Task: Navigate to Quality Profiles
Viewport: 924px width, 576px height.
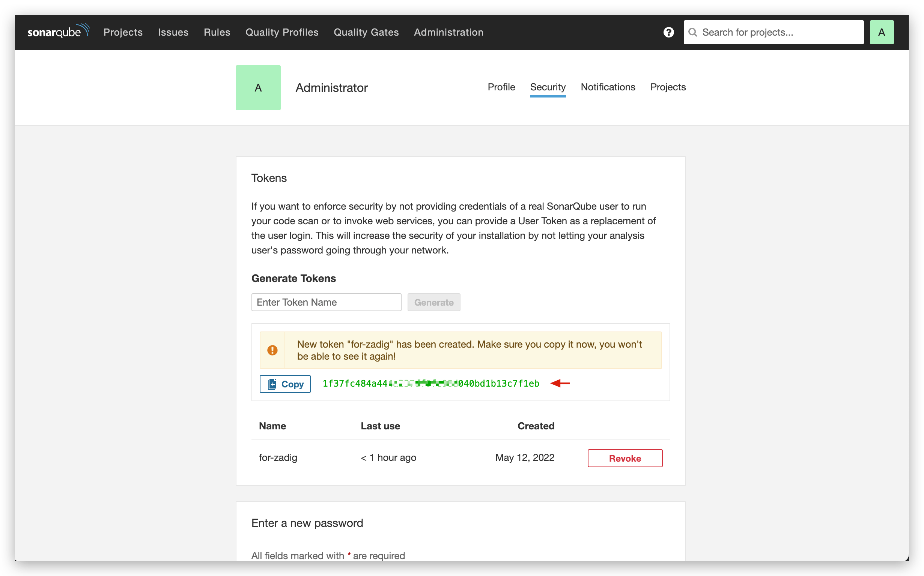Action: click(282, 32)
